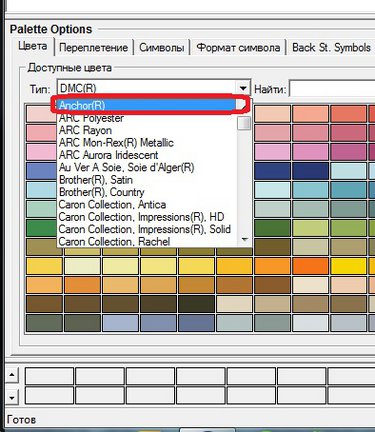Choose ARC Aurora Iridescent
Viewport: 375px width, 432px height.
tap(147, 155)
